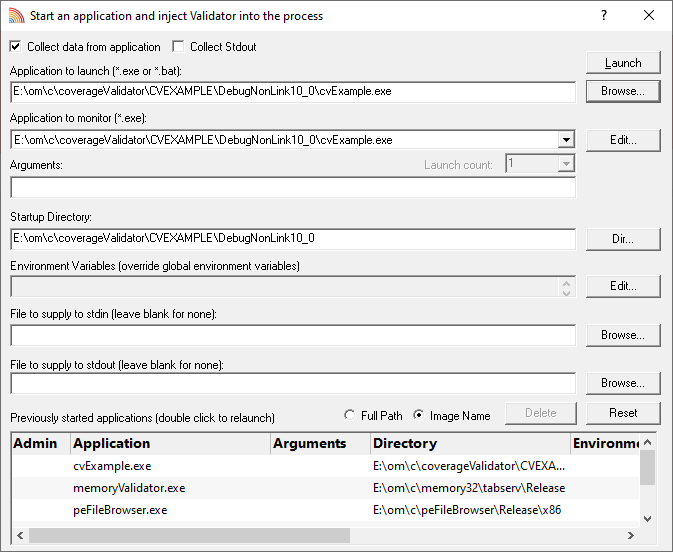Viewport: 673px width, 552px height.
Task: Select the Image Name radio button
Action: 418,415
